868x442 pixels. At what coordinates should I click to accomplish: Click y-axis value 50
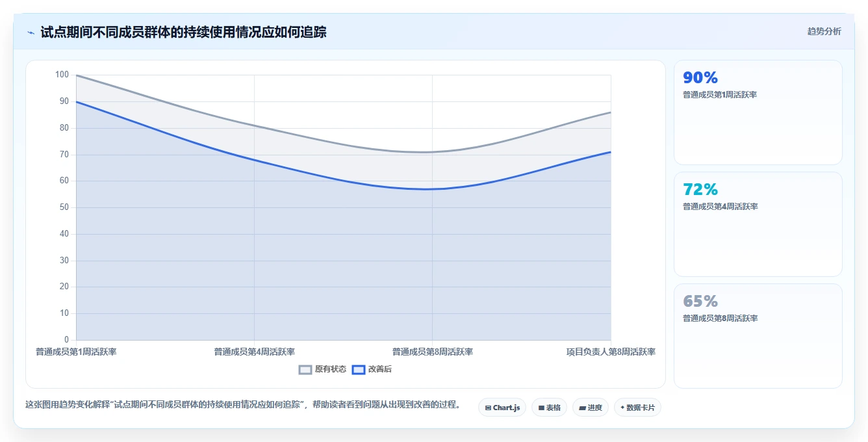(x=64, y=207)
